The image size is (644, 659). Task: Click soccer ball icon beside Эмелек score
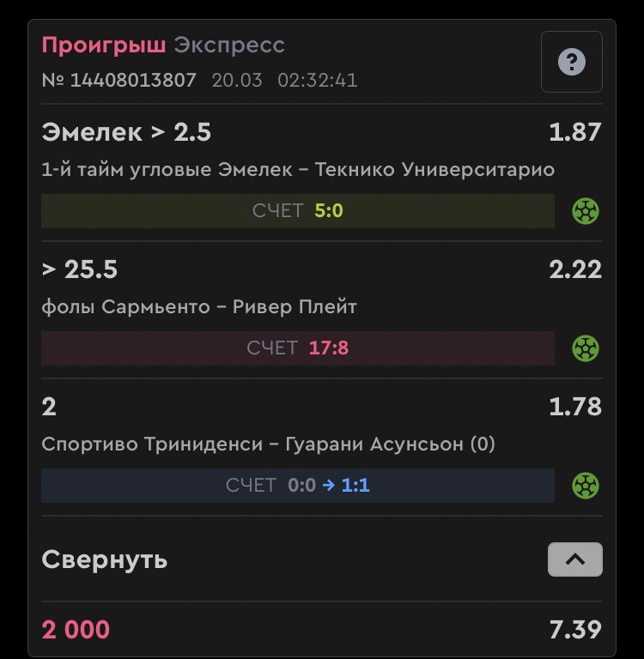click(586, 211)
